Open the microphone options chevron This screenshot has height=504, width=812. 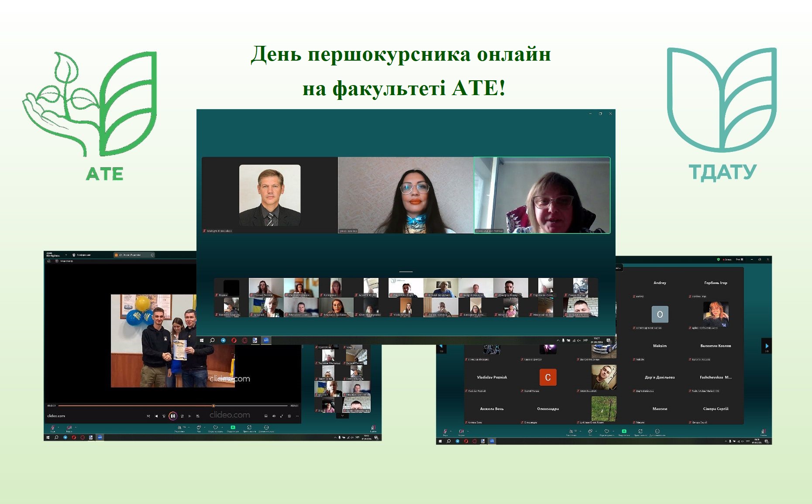pos(58,427)
